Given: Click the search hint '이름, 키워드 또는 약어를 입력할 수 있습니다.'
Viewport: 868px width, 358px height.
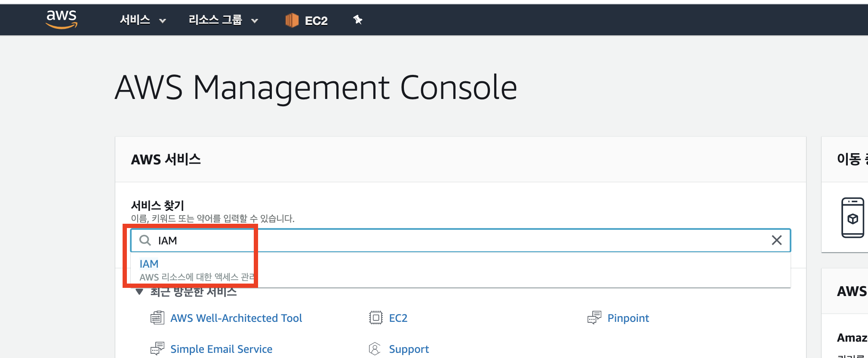Looking at the screenshot, I should (x=212, y=219).
